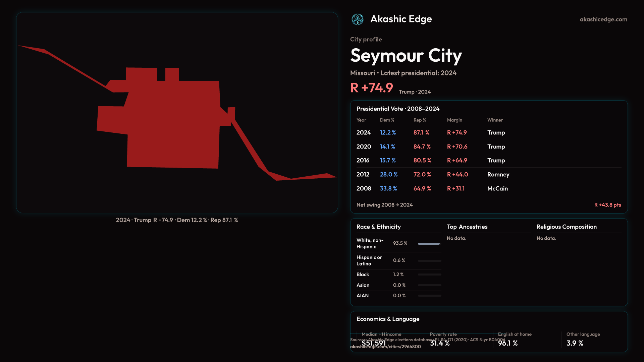Viewport: 644px width, 362px height.
Task: Click the Race & Ethnicity panel heading
Action: pos(378,227)
